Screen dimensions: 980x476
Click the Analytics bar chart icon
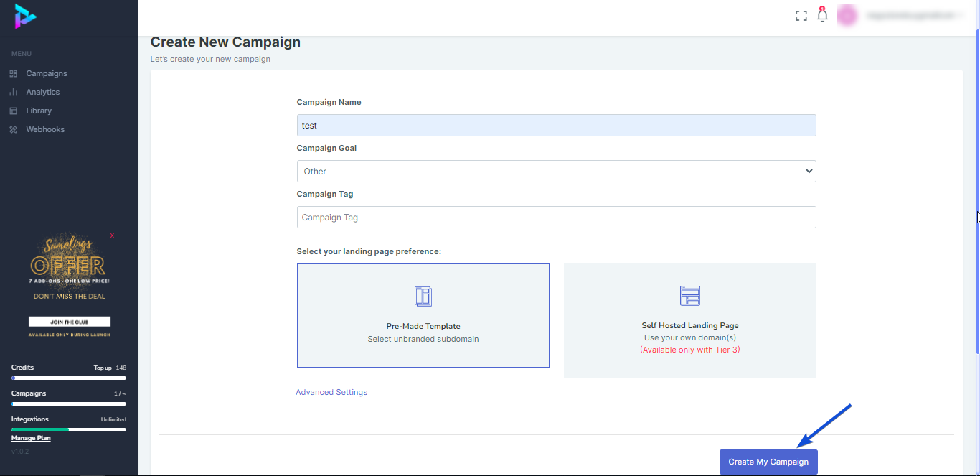tap(13, 93)
